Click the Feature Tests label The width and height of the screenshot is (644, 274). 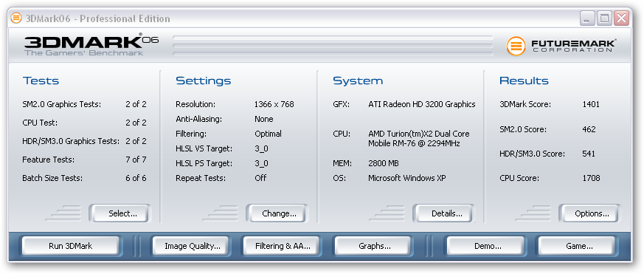coord(48,160)
